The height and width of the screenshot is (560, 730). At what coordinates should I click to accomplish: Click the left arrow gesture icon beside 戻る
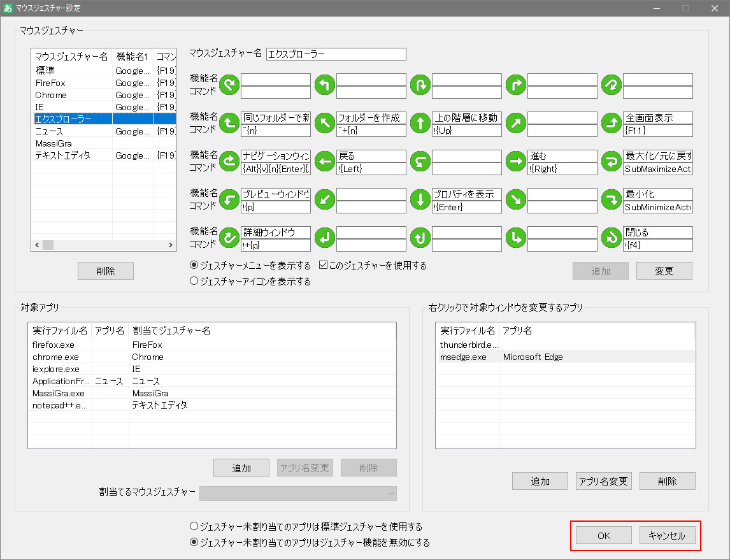pos(324,162)
